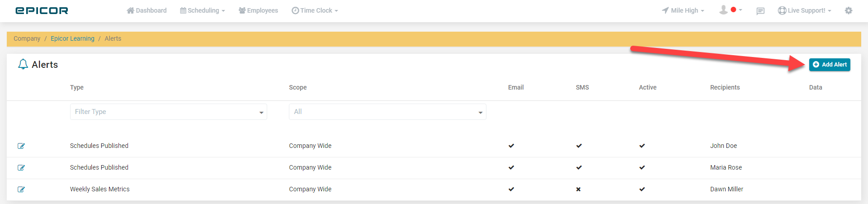The image size is (868, 204).
Task: Open the settings gear icon
Action: (849, 10)
